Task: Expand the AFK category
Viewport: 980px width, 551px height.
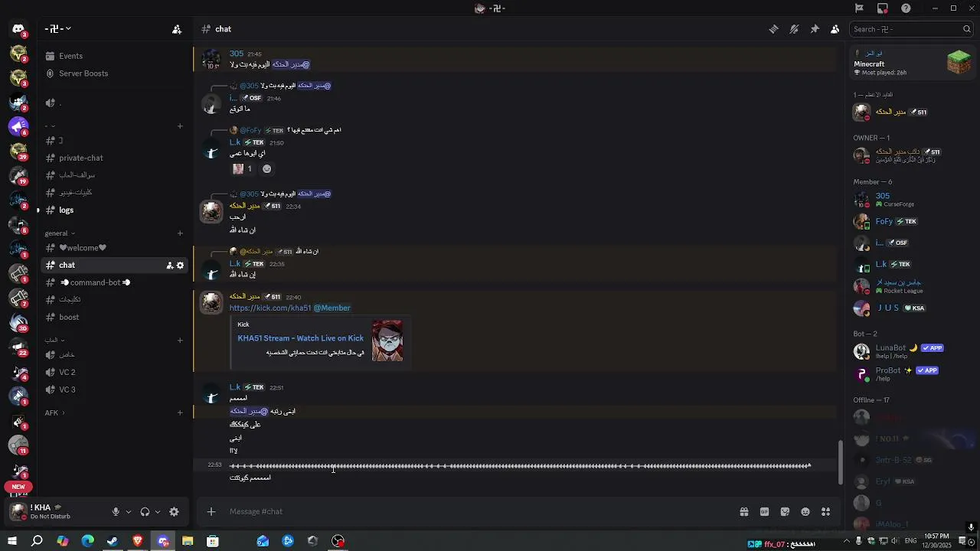Action: 54,412
